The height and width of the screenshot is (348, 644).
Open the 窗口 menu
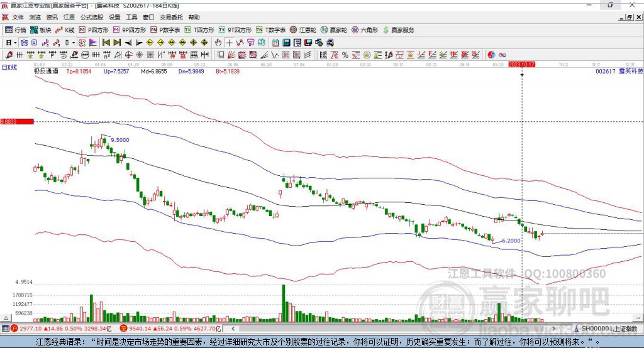148,17
